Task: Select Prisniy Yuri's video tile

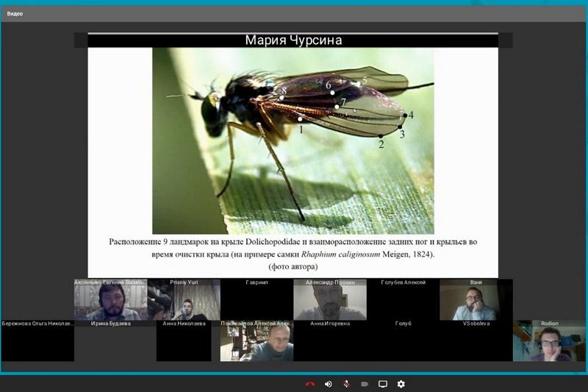Action: click(184, 300)
